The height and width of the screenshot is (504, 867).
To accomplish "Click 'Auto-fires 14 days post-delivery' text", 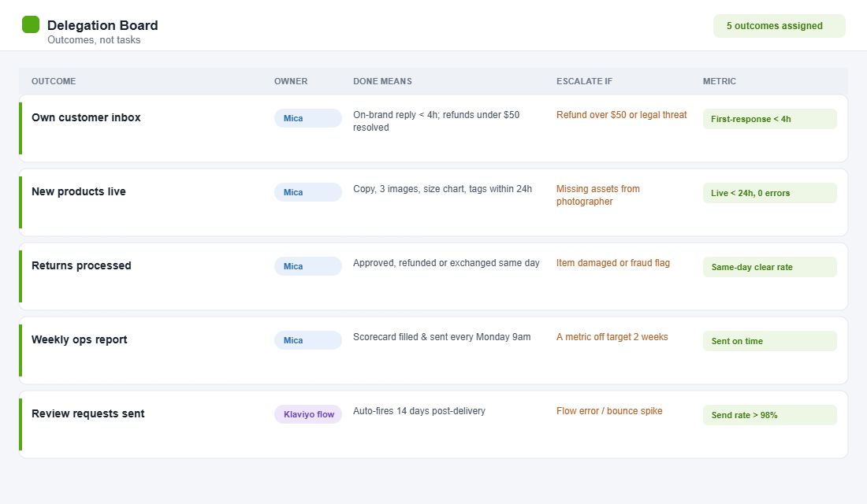I will pyautogui.click(x=419, y=411).
